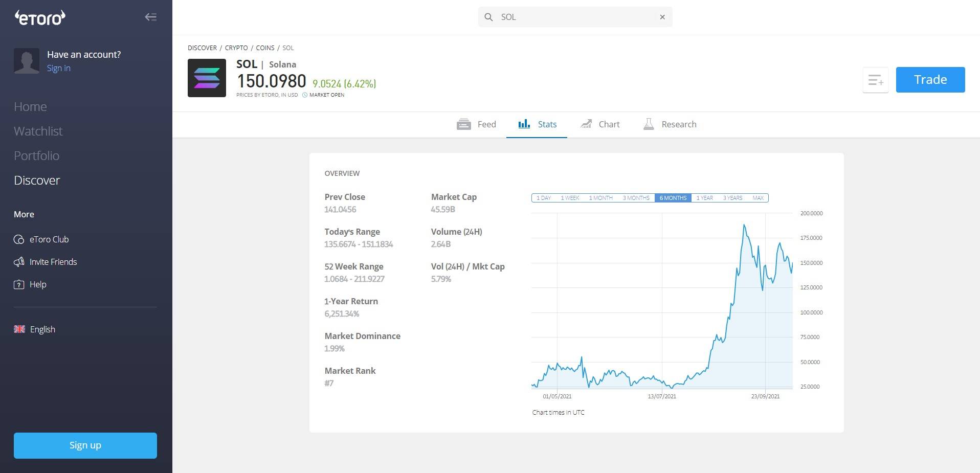
Task: Click the Research flask icon
Action: (x=649, y=124)
